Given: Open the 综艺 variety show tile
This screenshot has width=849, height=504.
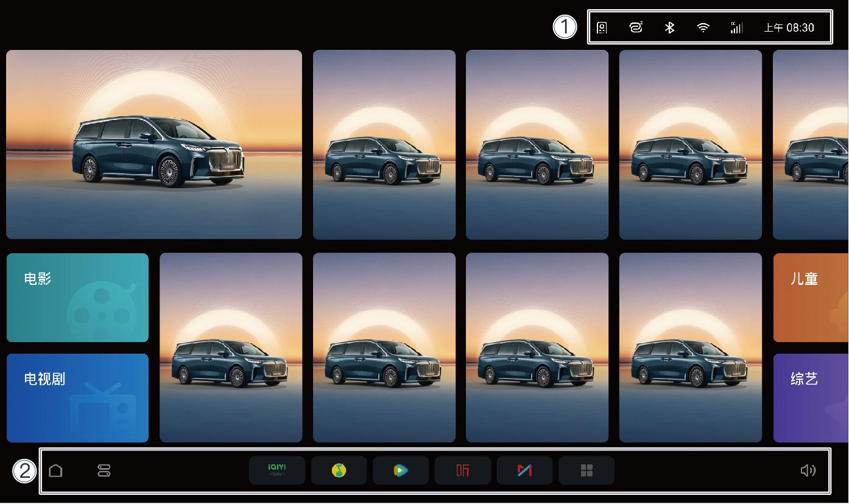Looking at the screenshot, I should click(811, 398).
